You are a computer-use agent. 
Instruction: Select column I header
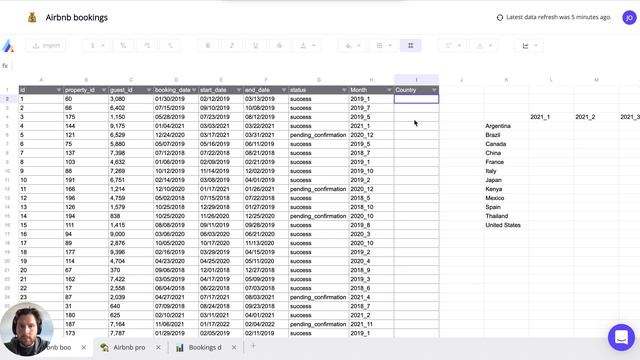[x=416, y=80]
